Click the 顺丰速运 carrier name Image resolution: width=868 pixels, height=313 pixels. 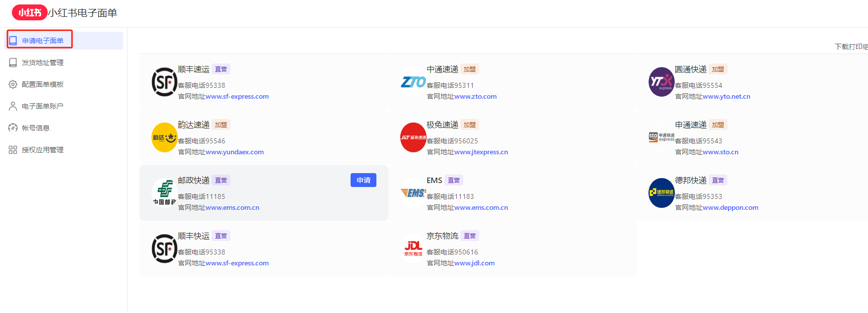[x=194, y=69]
